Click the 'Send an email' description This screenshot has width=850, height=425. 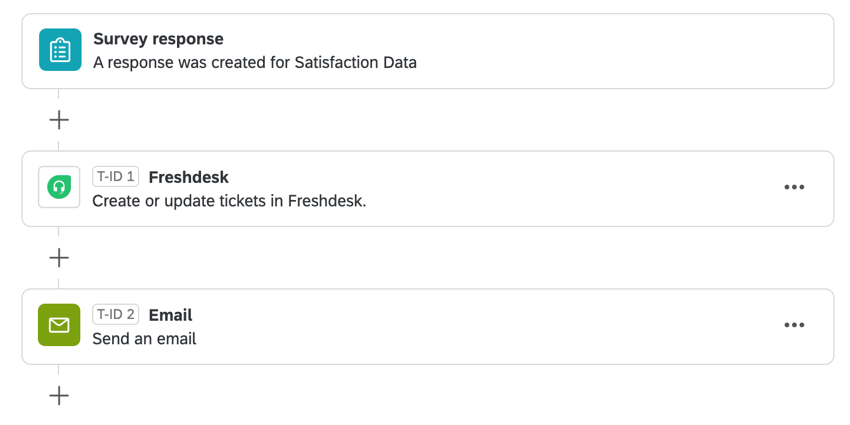pyautogui.click(x=144, y=338)
